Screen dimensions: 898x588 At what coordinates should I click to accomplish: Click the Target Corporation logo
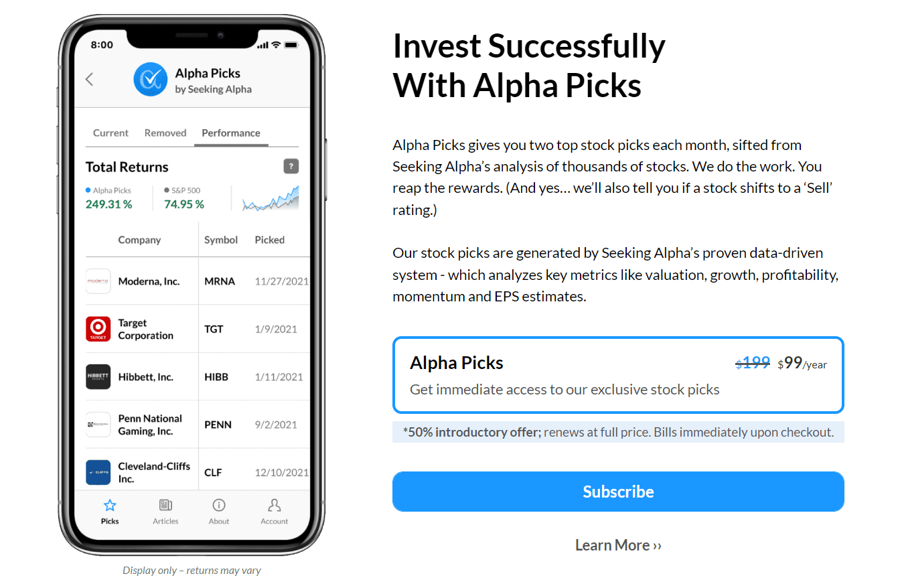click(98, 329)
